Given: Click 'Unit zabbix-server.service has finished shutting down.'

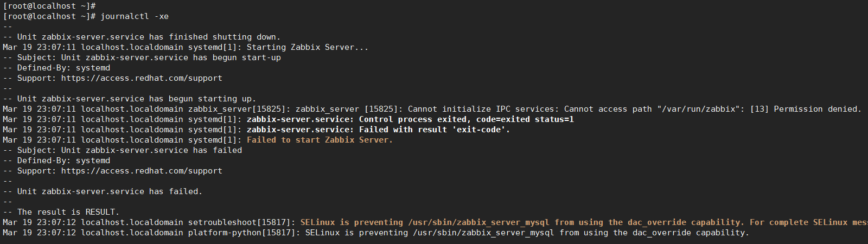Looking at the screenshot, I should 149,37.
